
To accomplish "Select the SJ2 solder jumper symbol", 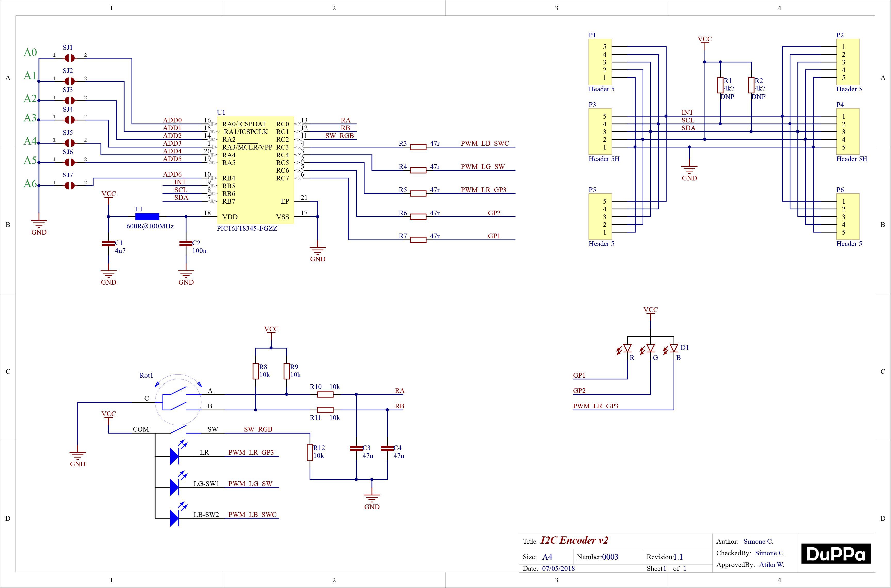I will click(x=69, y=81).
